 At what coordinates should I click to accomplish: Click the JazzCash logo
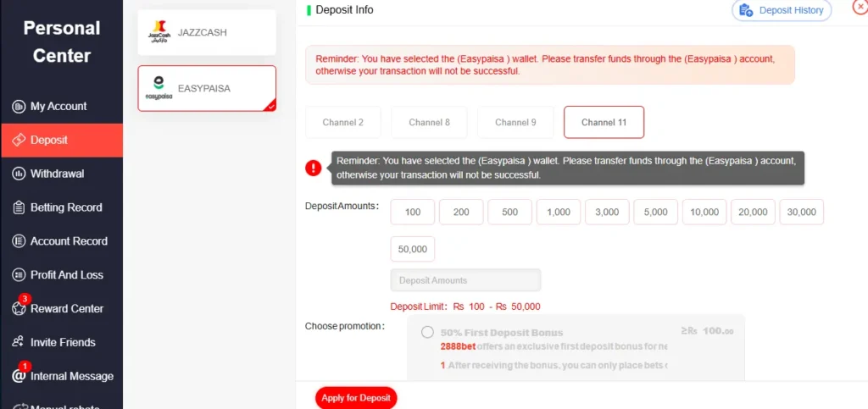160,33
